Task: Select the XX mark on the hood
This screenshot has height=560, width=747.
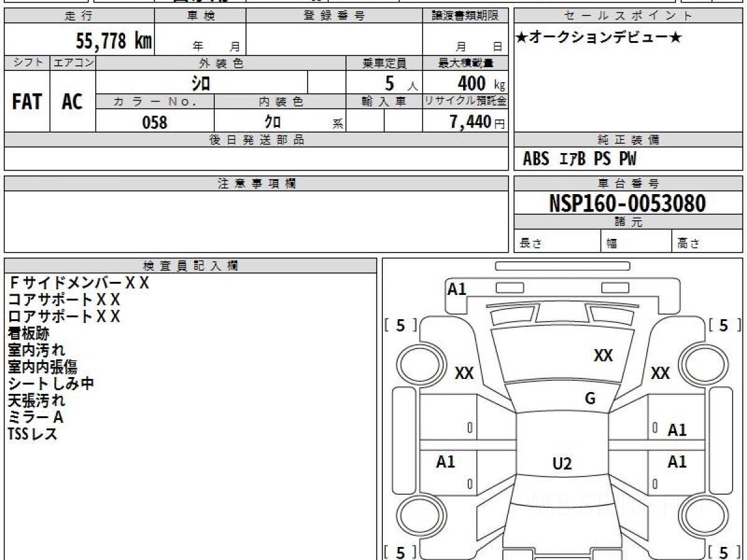Action: click(x=603, y=355)
